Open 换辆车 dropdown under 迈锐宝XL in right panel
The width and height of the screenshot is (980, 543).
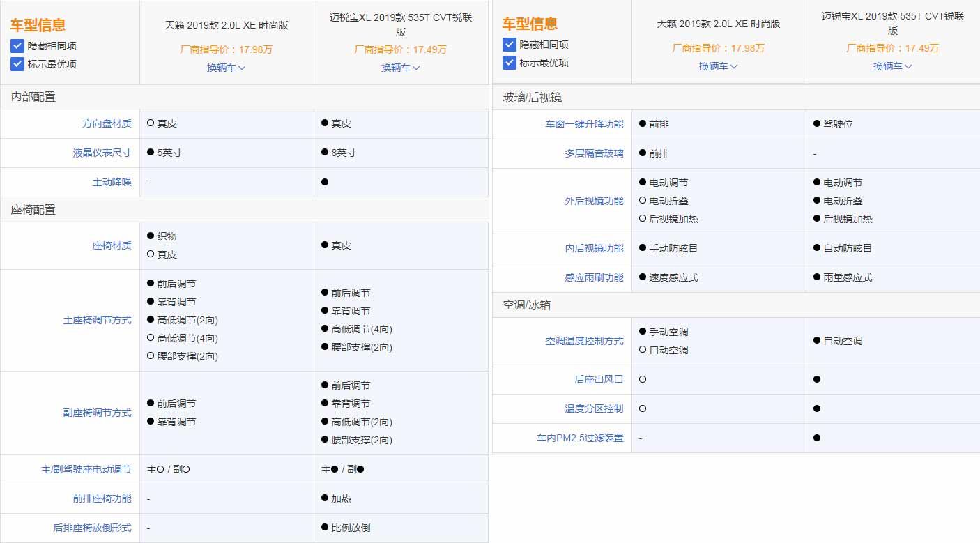click(x=893, y=66)
